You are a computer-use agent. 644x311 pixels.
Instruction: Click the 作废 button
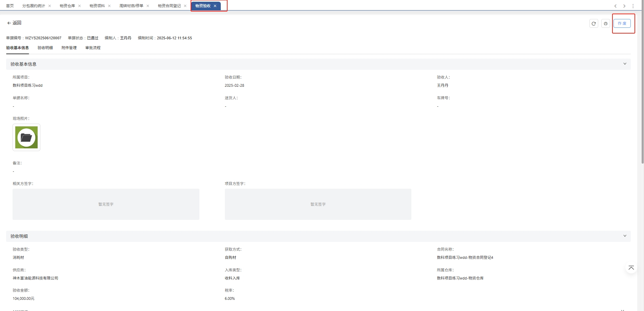(x=622, y=24)
